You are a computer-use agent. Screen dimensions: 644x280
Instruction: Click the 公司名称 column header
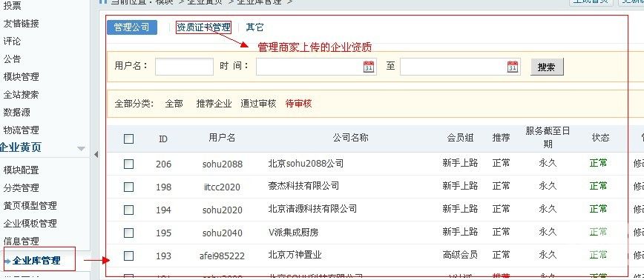pyautogui.click(x=350, y=138)
